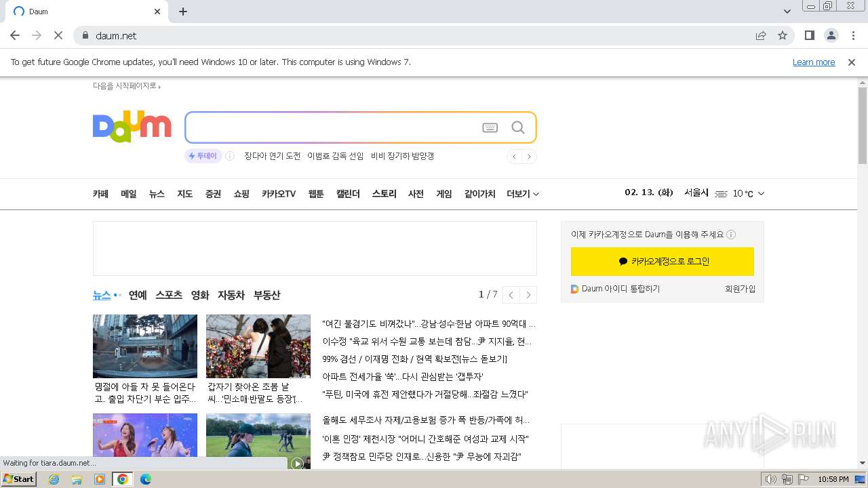Image resolution: width=868 pixels, height=488 pixels.
Task: Dismiss the Chrome update infobar
Action: click(x=852, y=62)
